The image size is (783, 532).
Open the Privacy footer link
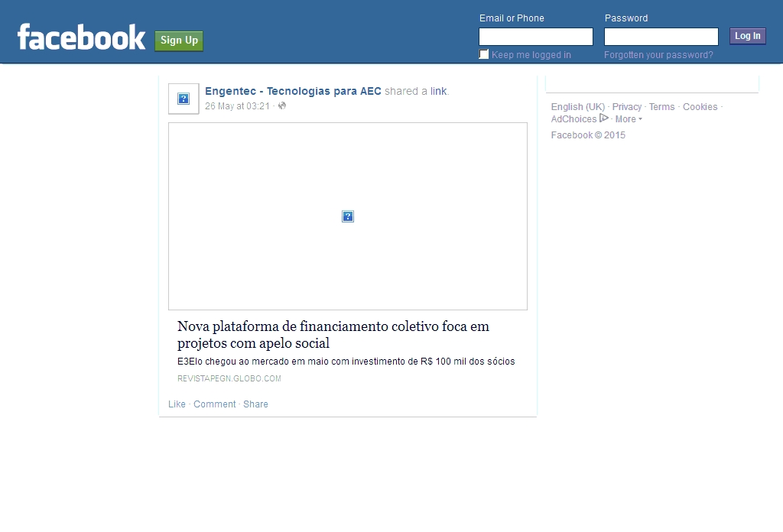pos(627,107)
